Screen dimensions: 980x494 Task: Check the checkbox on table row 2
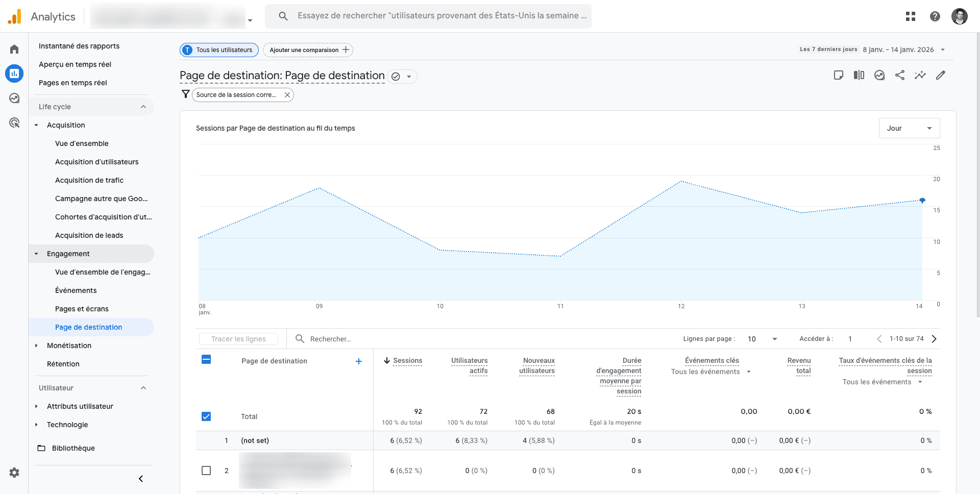206,471
